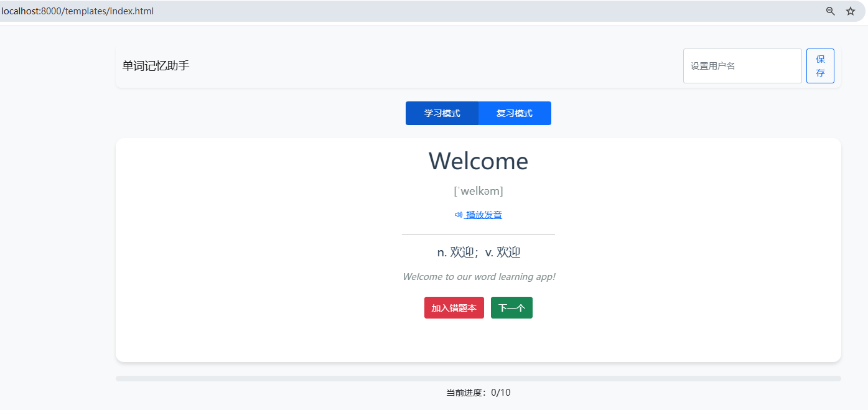This screenshot has height=410, width=868.
Task: Click the browser zoom magnifier icon
Action: [830, 11]
